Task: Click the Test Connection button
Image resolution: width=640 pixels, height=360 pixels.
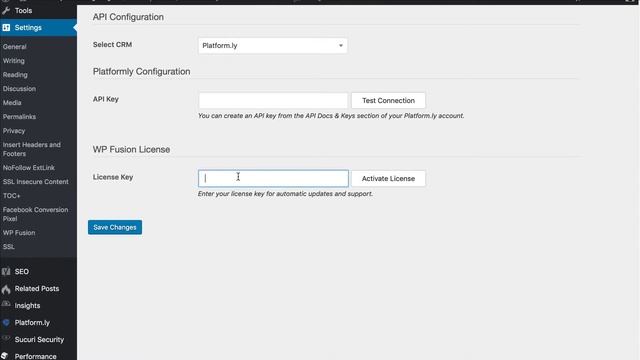Action: pos(388,100)
